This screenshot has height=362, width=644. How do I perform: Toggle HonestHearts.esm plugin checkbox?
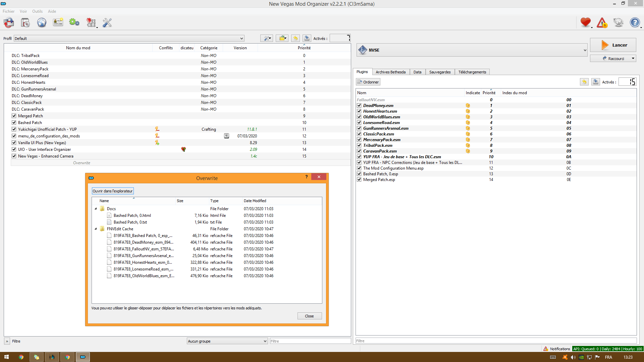359,111
